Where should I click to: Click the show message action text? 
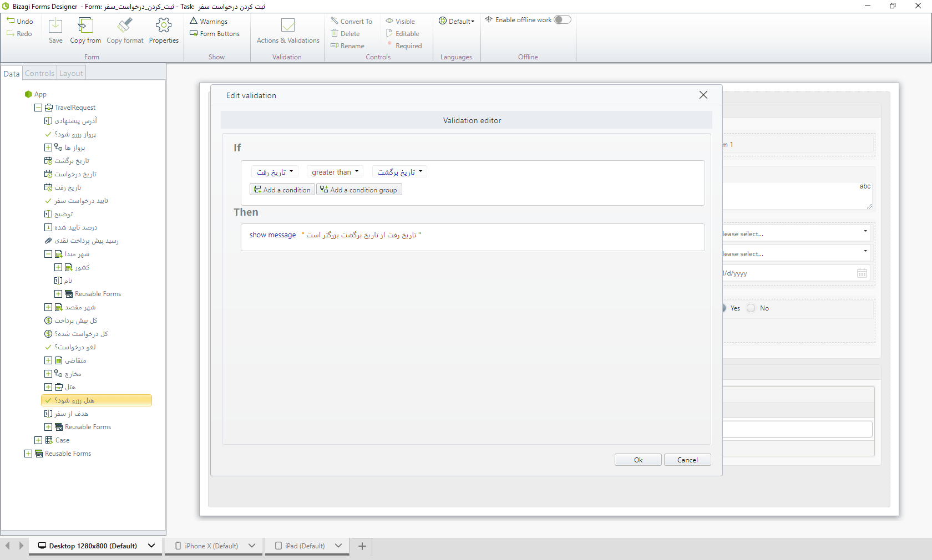(x=272, y=235)
